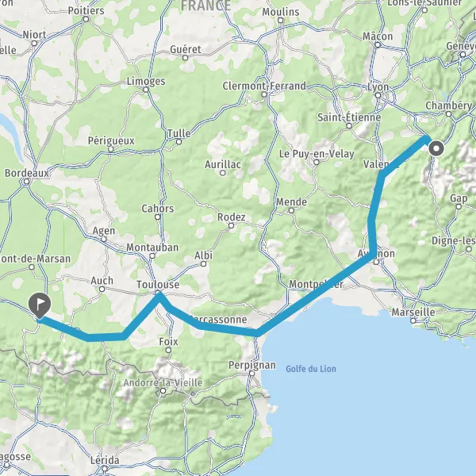Select the Rodez city marker

coord(231,225)
